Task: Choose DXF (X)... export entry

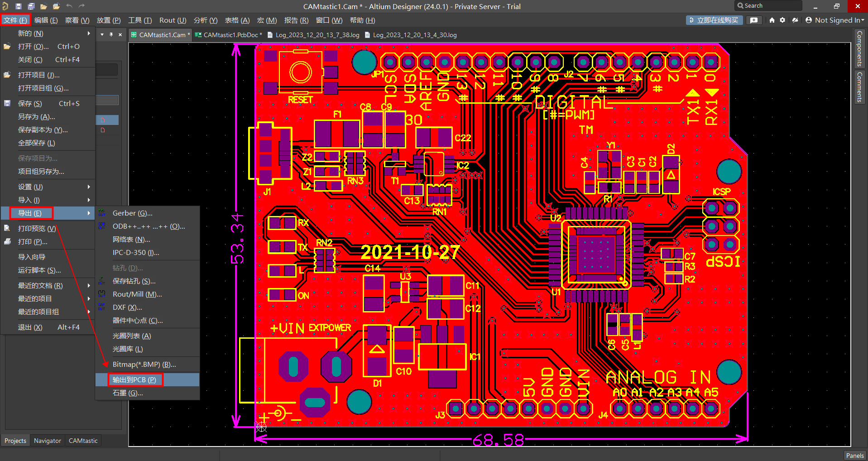Action: [127, 307]
